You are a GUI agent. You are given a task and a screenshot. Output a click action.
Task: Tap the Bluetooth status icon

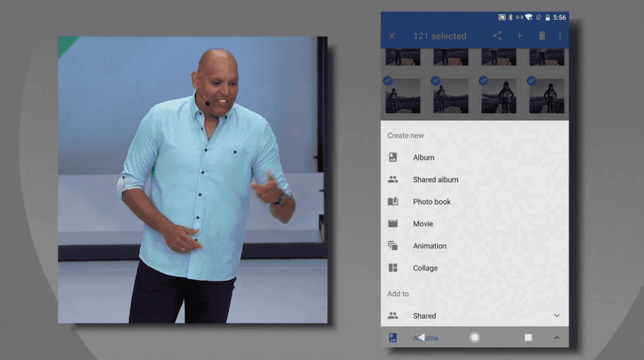coord(511,17)
